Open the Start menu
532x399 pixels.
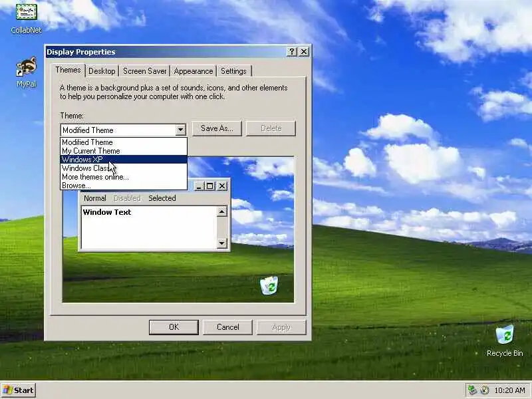(x=19, y=390)
